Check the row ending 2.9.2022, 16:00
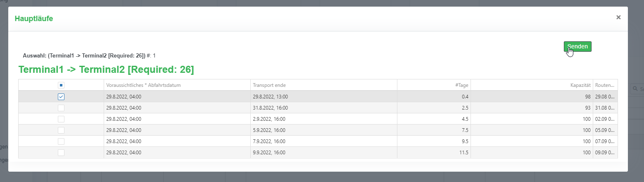 (x=61, y=119)
